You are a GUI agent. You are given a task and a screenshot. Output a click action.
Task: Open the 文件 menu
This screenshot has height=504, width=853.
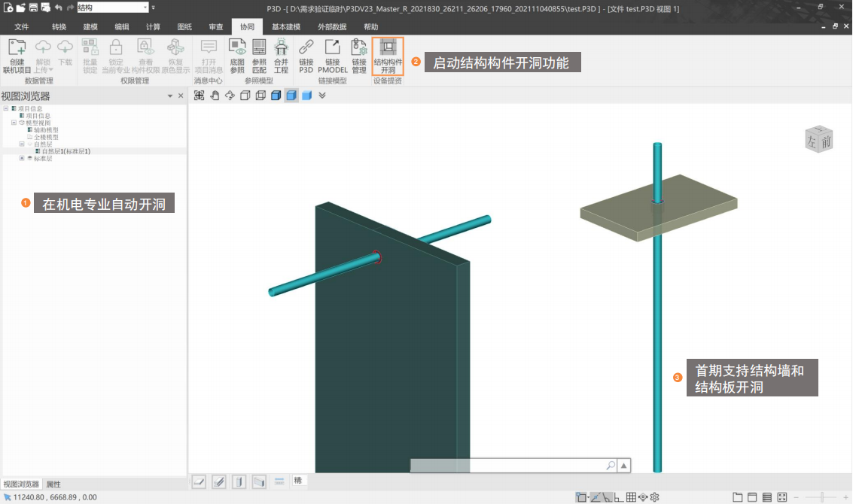coord(22,26)
